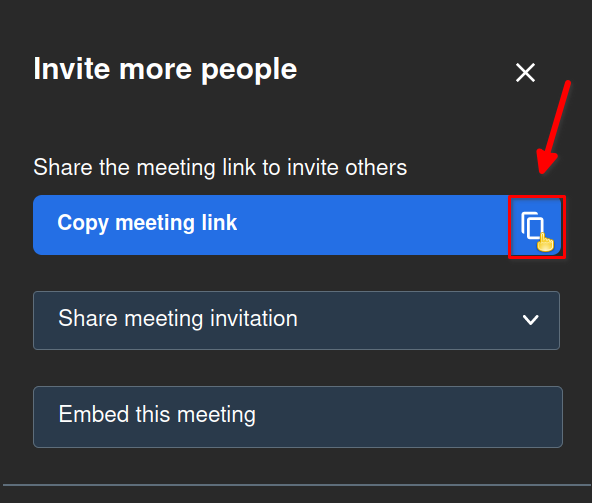Expand the Share meeting invitation chevron
Viewport: 592px width, 503px height.
(530, 320)
